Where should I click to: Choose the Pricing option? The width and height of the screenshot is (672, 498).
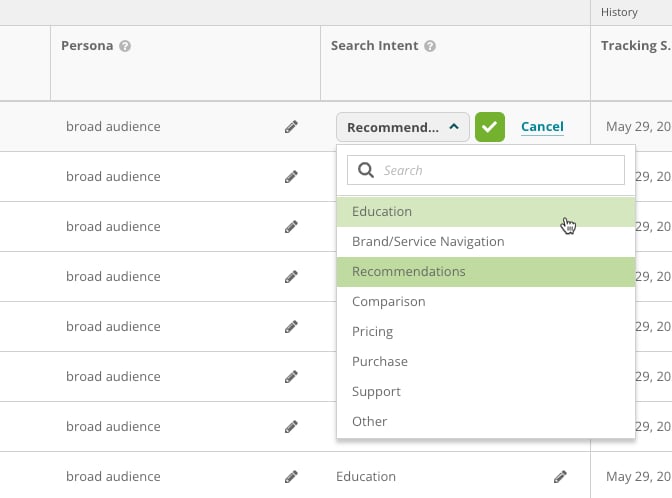tap(486, 332)
